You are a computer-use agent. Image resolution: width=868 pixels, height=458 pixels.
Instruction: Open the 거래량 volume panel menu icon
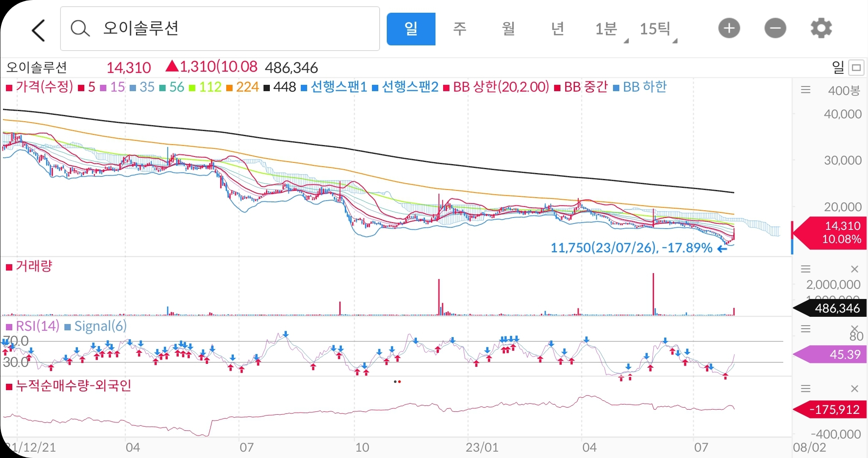click(x=806, y=269)
